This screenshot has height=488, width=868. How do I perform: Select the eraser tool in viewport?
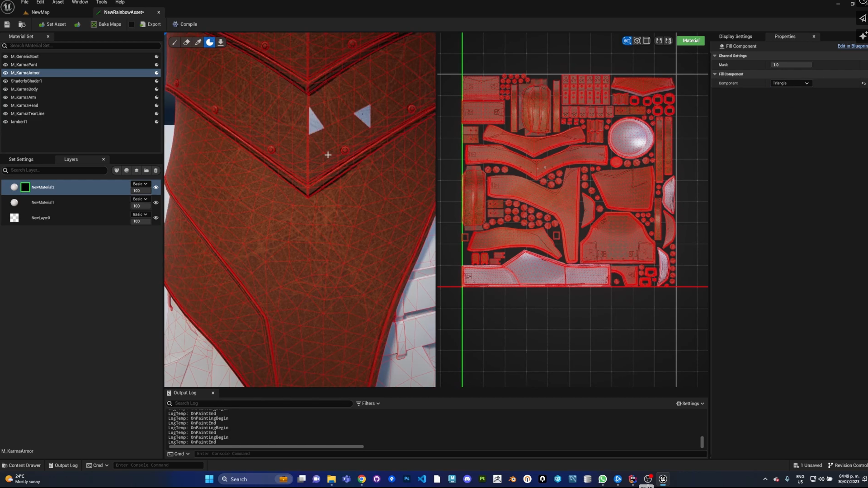186,42
